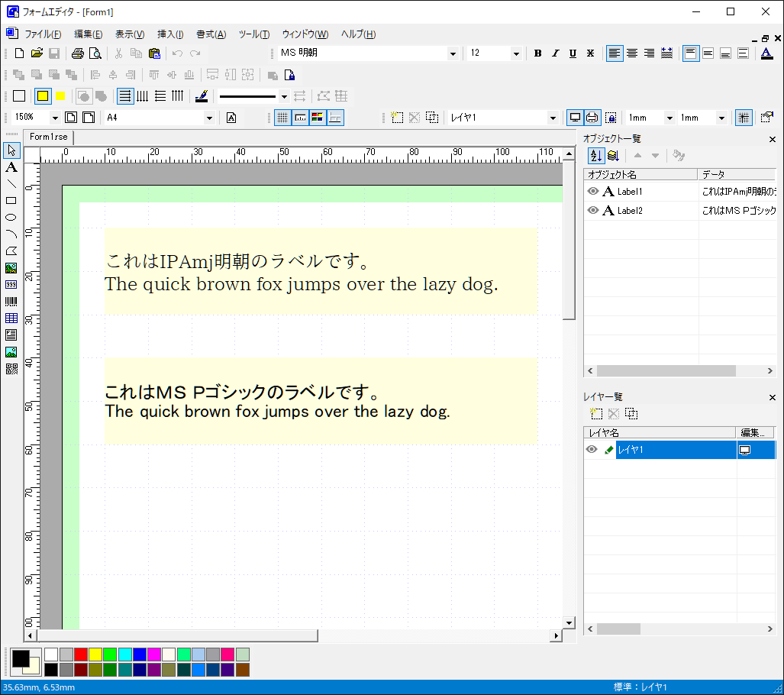Screen dimensions: 784x695
Task: Select the line drawing tool
Action: [x=11, y=183]
